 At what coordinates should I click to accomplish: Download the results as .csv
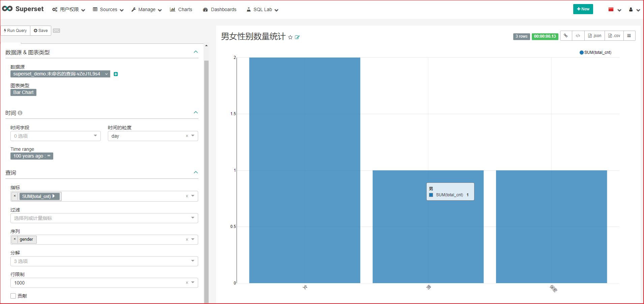click(x=614, y=36)
